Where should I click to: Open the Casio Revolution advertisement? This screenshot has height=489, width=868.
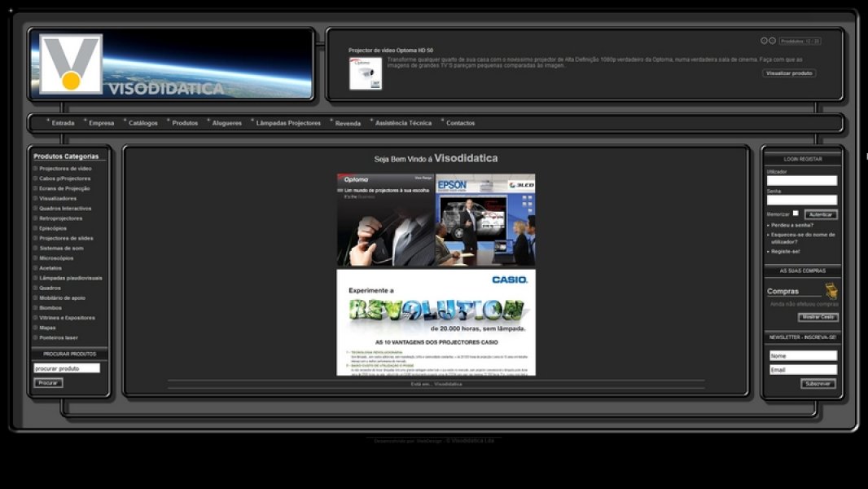click(x=436, y=322)
